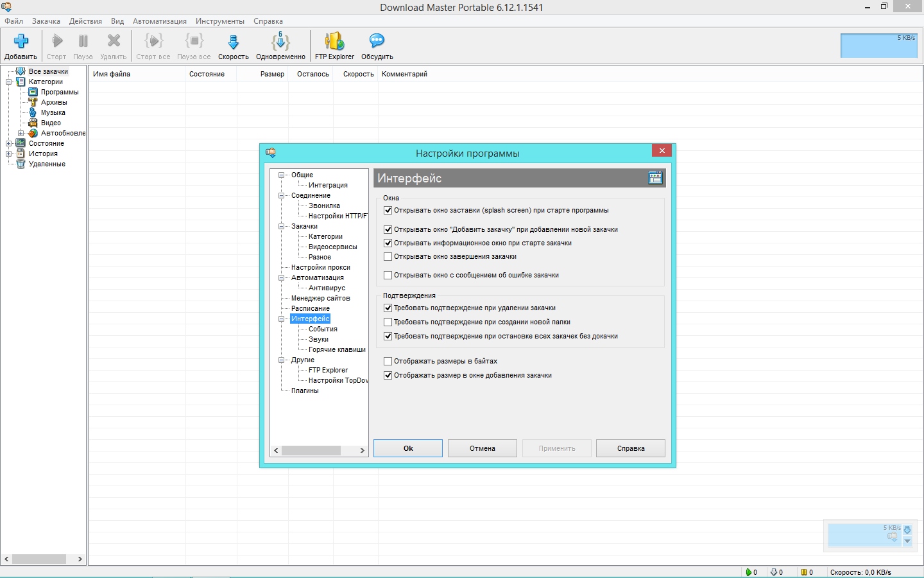
Task: Open the Файл menu
Action: (x=13, y=21)
